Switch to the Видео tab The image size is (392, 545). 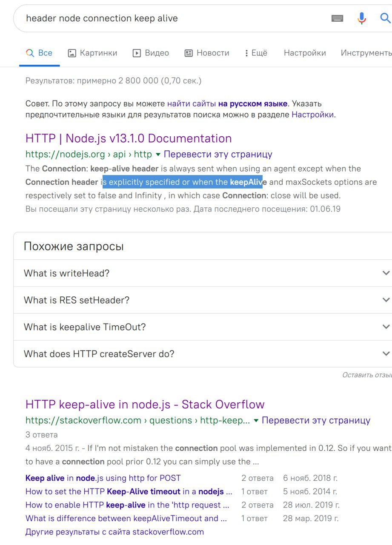151,53
